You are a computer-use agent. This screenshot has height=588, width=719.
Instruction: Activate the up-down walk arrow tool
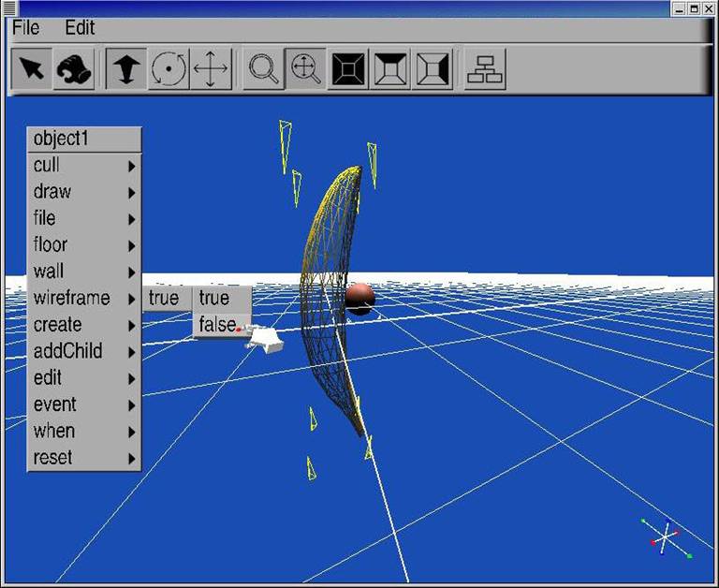tap(126, 68)
